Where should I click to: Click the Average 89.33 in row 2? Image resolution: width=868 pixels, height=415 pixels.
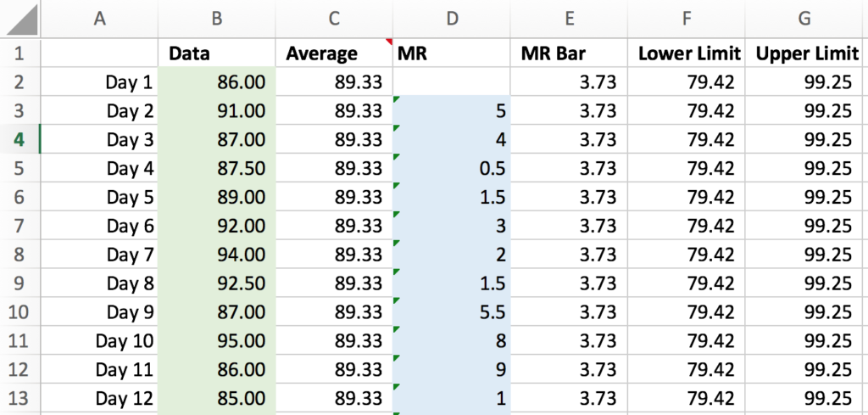click(x=334, y=82)
